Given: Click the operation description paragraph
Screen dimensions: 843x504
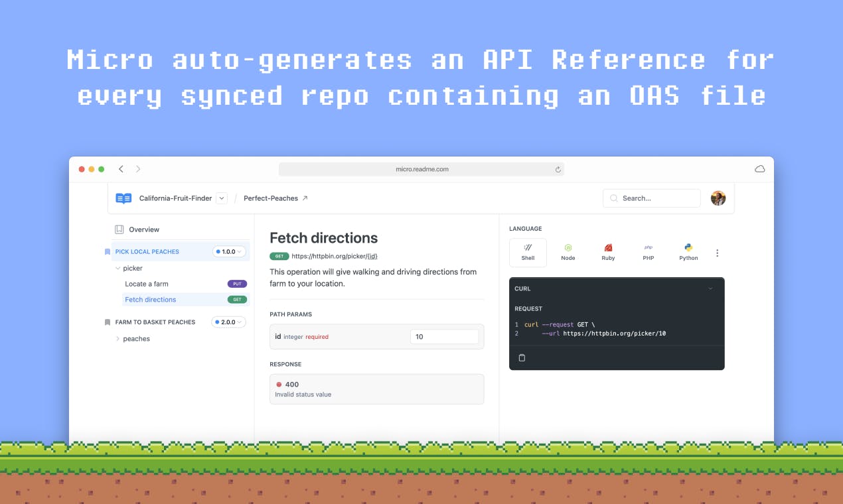Looking at the screenshot, I should (373, 278).
